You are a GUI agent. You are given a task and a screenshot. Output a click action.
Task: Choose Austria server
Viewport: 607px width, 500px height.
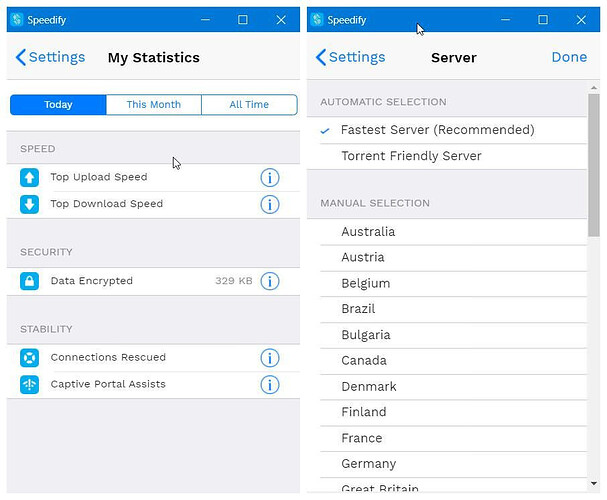point(447,258)
